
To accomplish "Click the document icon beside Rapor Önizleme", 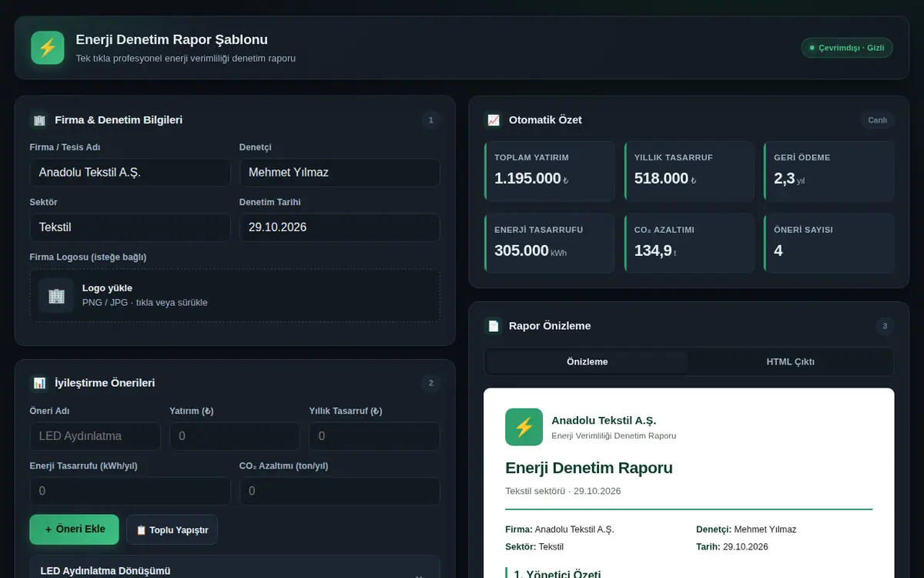I will click(x=494, y=325).
